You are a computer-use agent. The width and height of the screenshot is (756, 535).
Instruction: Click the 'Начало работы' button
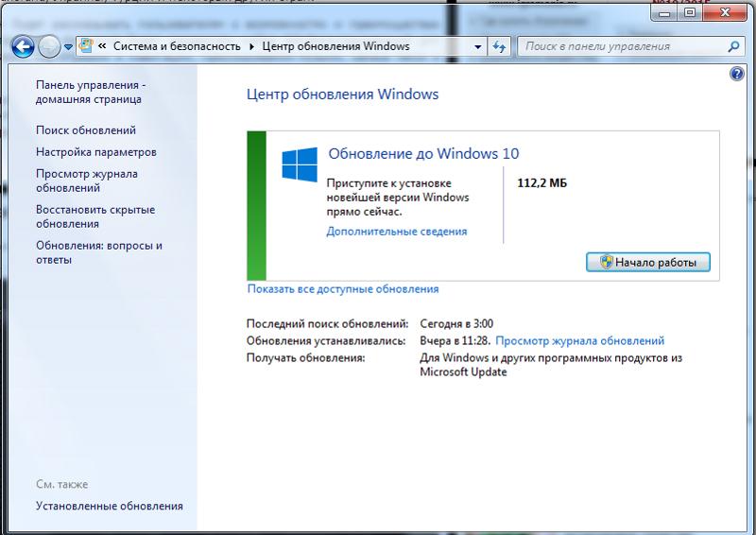(x=648, y=262)
